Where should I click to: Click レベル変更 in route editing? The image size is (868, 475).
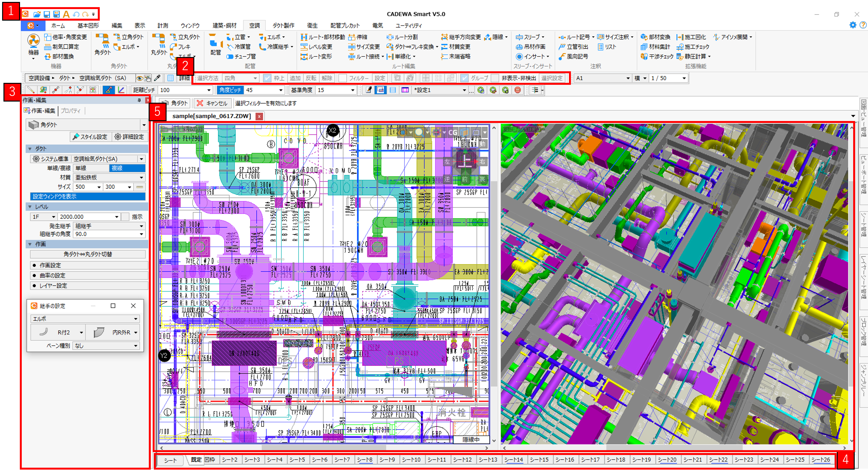(x=316, y=46)
